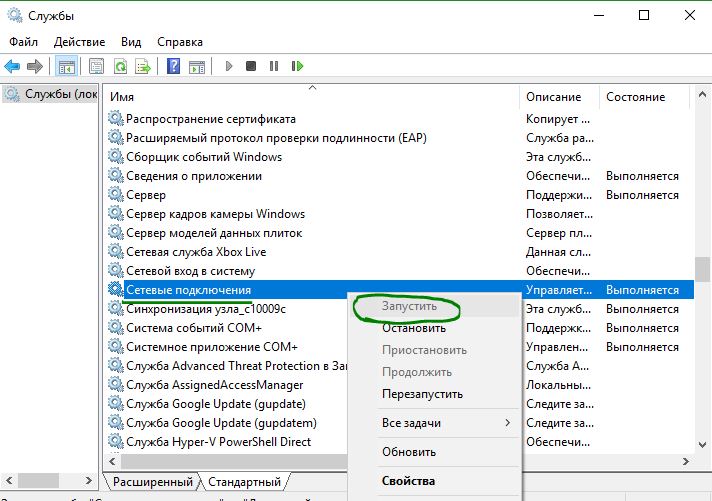Click the Службы window title icon
The image size is (712, 501).
(15, 15)
